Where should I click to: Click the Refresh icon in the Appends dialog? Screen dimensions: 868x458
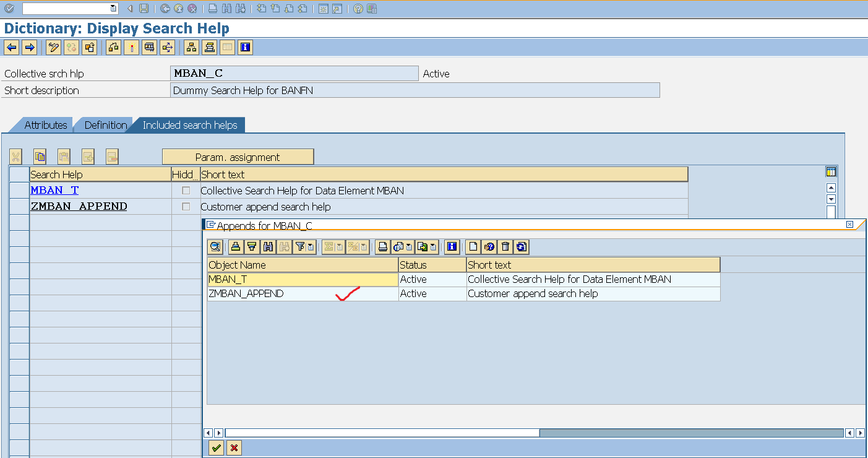(x=522, y=246)
